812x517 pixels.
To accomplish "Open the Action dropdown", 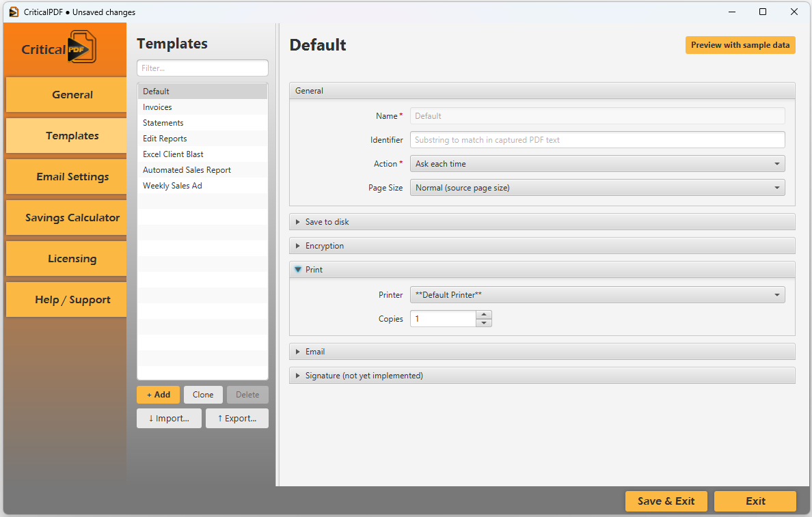I will click(597, 163).
